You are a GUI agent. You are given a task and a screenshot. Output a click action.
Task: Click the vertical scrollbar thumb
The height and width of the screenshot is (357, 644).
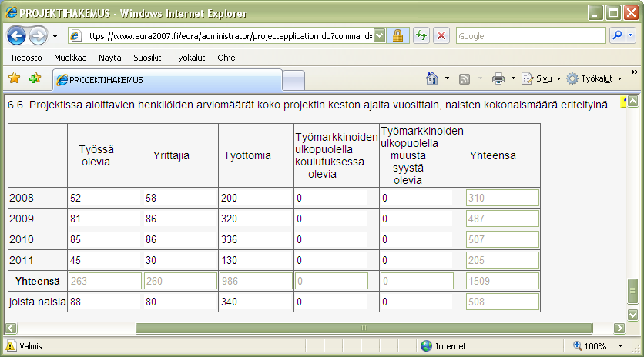click(x=633, y=291)
